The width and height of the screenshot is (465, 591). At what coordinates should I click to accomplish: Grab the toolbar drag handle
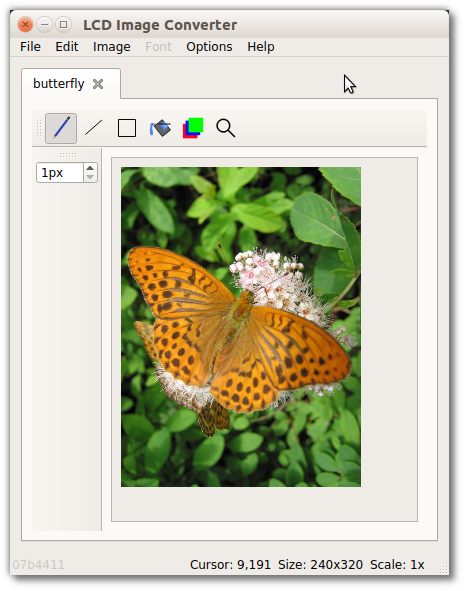coord(38,128)
